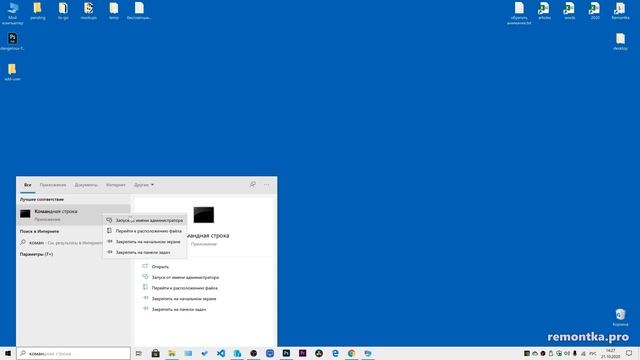
Task: Click "Открыть" in the preview pane
Action: coord(160,267)
